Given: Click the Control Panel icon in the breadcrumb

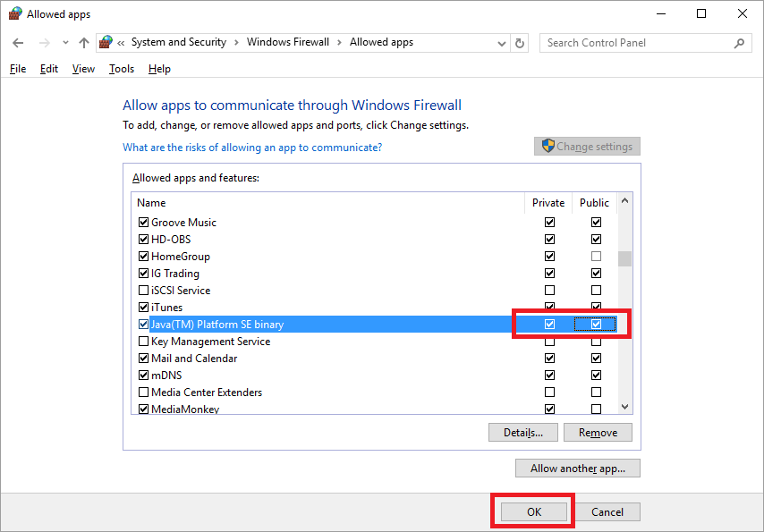Looking at the screenshot, I should (105, 42).
